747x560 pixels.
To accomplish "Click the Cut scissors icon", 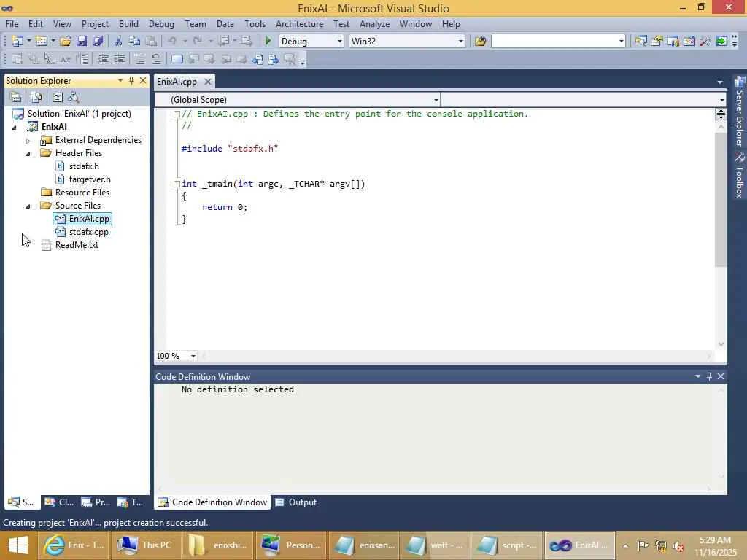I will coord(118,42).
